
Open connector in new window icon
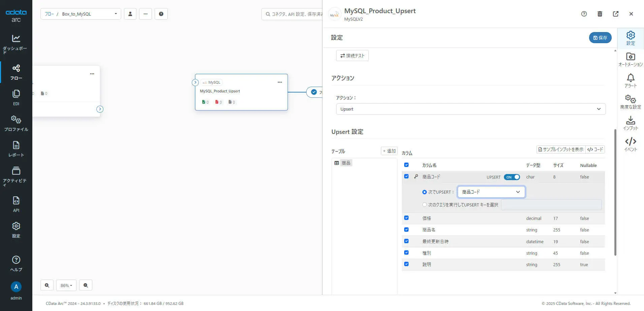pos(615,14)
